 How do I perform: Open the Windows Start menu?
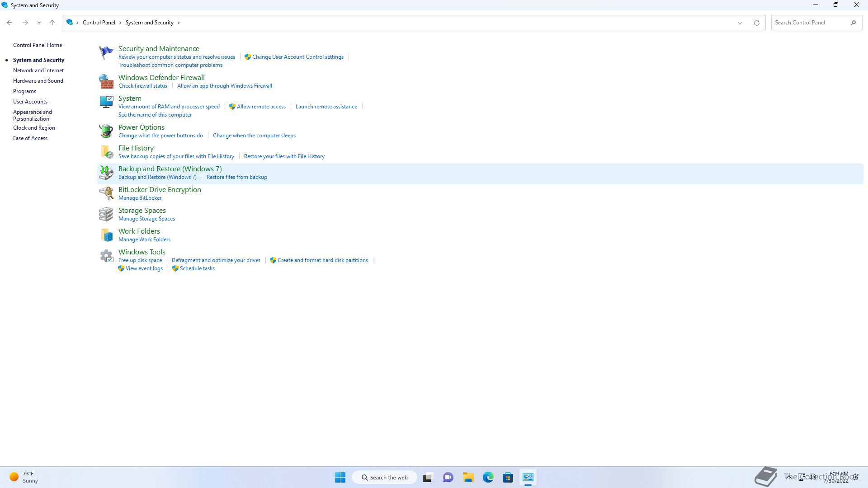(x=340, y=477)
